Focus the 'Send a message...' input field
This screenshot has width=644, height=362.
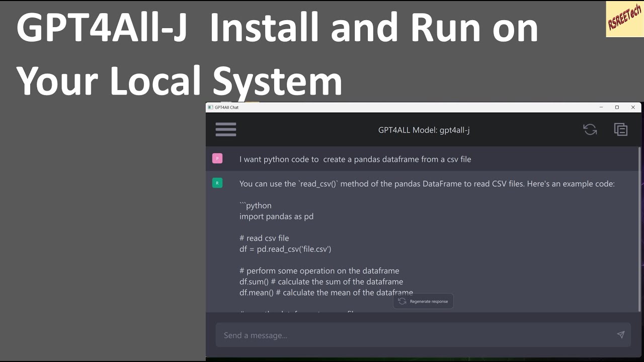click(423, 335)
